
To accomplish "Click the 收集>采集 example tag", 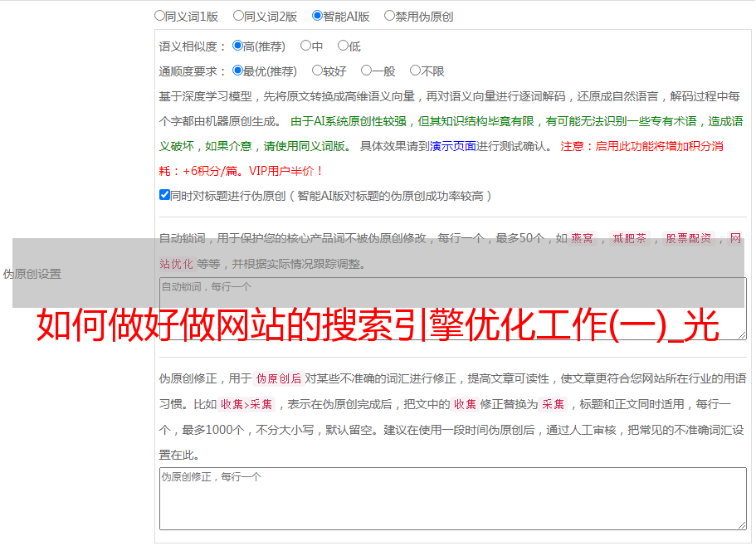I will pyautogui.click(x=246, y=405).
